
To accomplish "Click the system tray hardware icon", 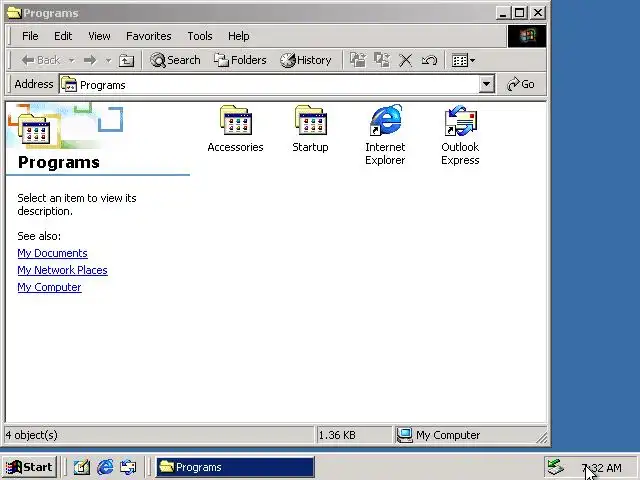I will pyautogui.click(x=556, y=467).
